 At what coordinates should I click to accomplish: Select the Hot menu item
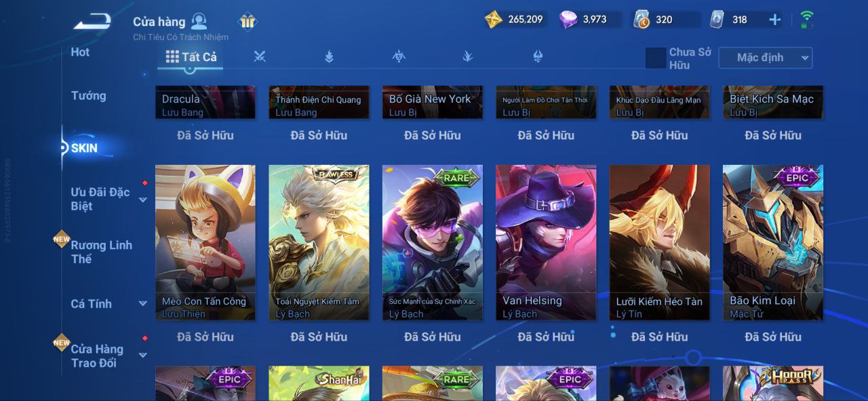click(80, 52)
